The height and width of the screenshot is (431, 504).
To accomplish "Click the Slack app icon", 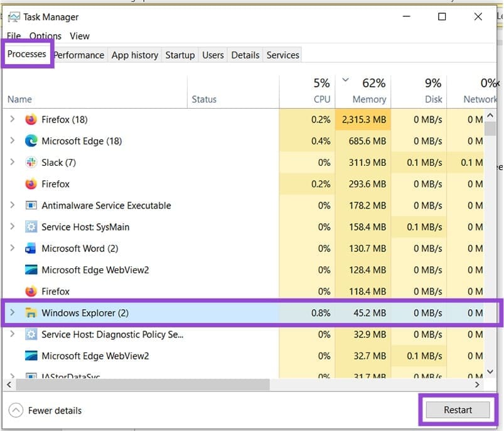I will pyautogui.click(x=31, y=162).
